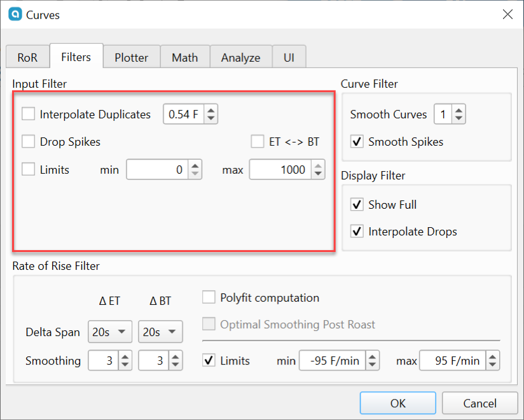Viewport: 524px width, 420px height.
Task: Enable the Interpolate Duplicates checkbox
Action: tap(28, 114)
